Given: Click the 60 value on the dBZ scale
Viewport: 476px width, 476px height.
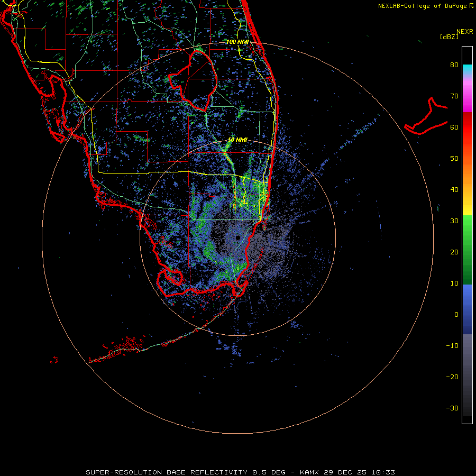Looking at the screenshot, I should point(454,127).
